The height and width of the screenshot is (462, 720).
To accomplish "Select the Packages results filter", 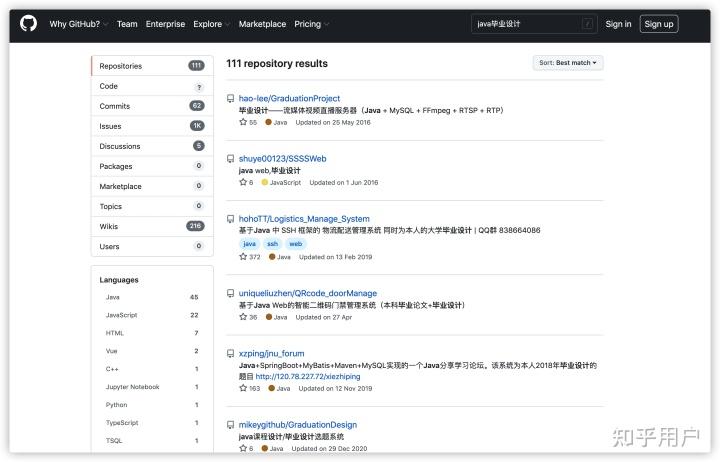I will 152,166.
